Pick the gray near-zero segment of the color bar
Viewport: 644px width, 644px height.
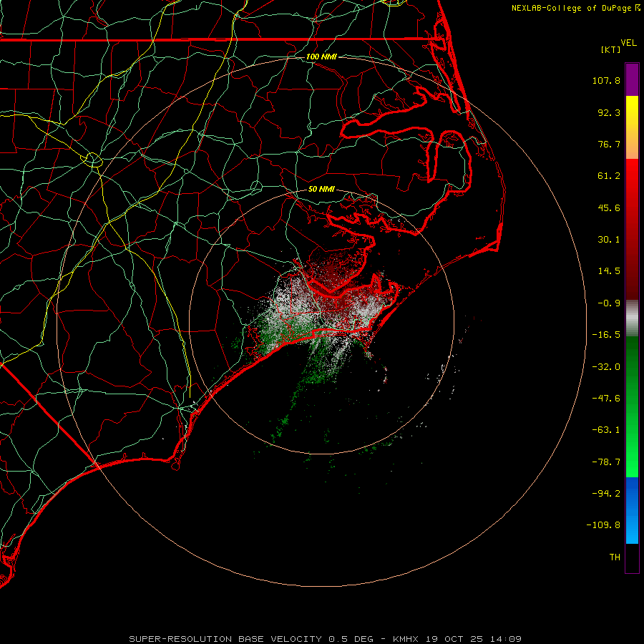(x=632, y=318)
